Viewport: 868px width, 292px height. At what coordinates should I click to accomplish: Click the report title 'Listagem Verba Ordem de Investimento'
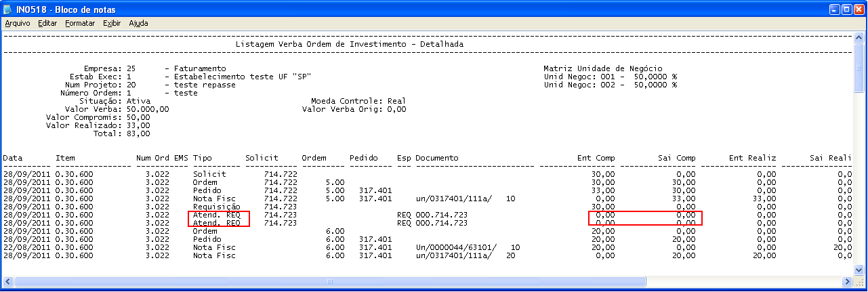(320, 44)
